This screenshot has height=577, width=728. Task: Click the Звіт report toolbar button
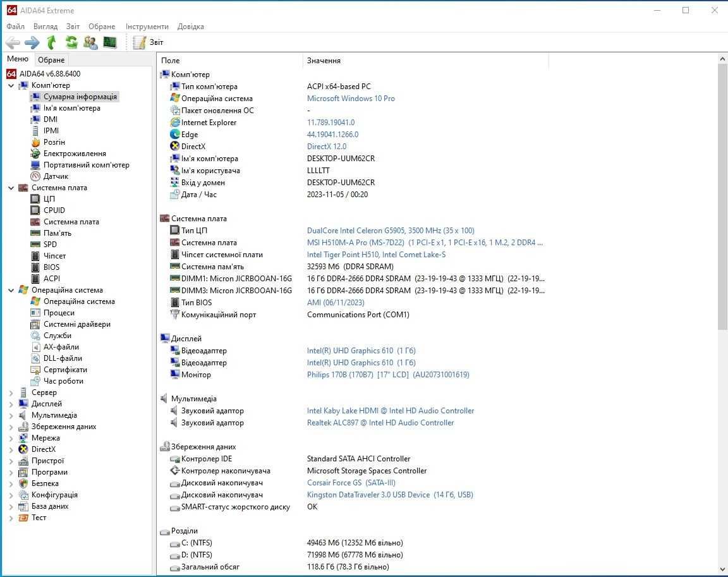tap(149, 43)
